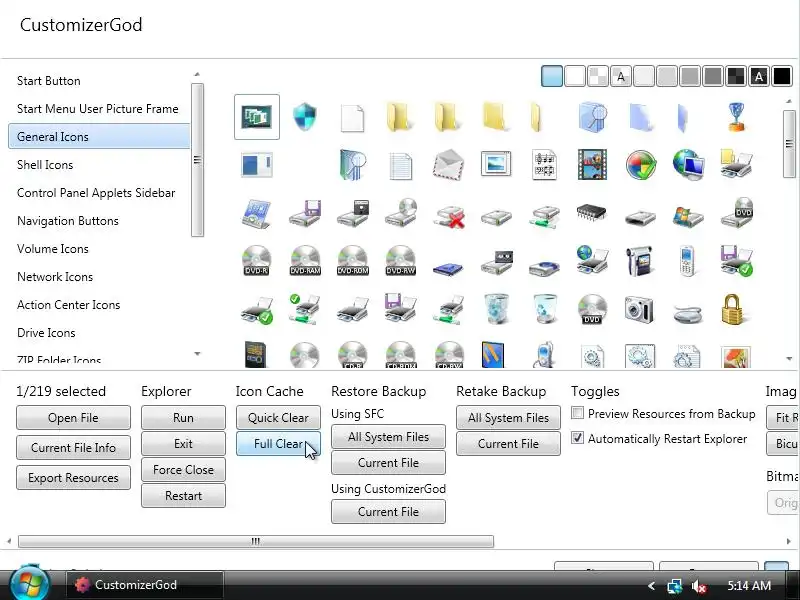Screen dimensions: 800x600
Task: Select the blue shield security icon
Action: tap(305, 116)
